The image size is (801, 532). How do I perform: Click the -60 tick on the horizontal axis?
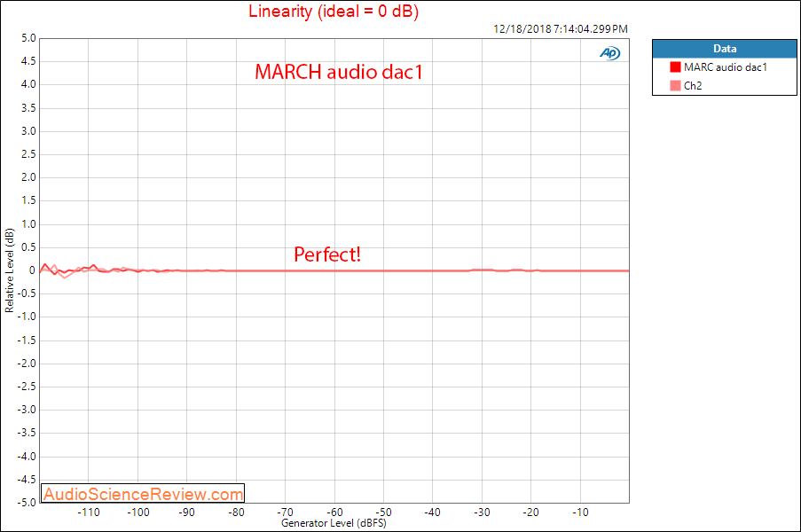[x=334, y=512]
